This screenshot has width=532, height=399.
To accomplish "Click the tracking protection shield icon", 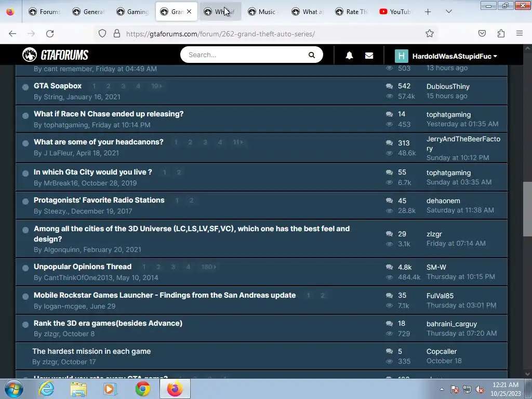I will tap(102, 34).
